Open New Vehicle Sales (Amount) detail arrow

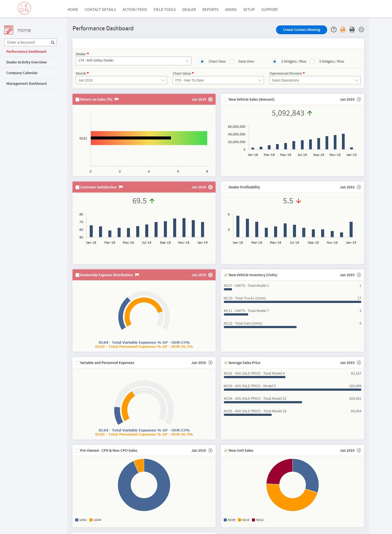[x=359, y=99]
